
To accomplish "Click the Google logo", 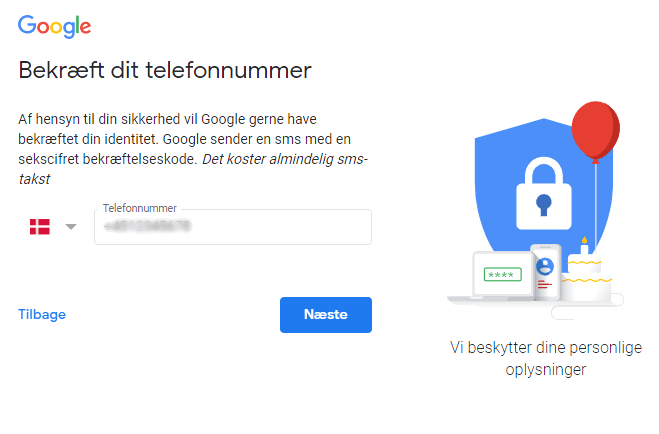I will coord(55,27).
